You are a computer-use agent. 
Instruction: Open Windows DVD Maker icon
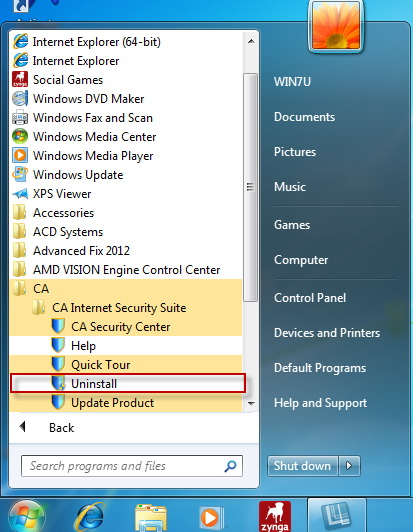pos(20,99)
